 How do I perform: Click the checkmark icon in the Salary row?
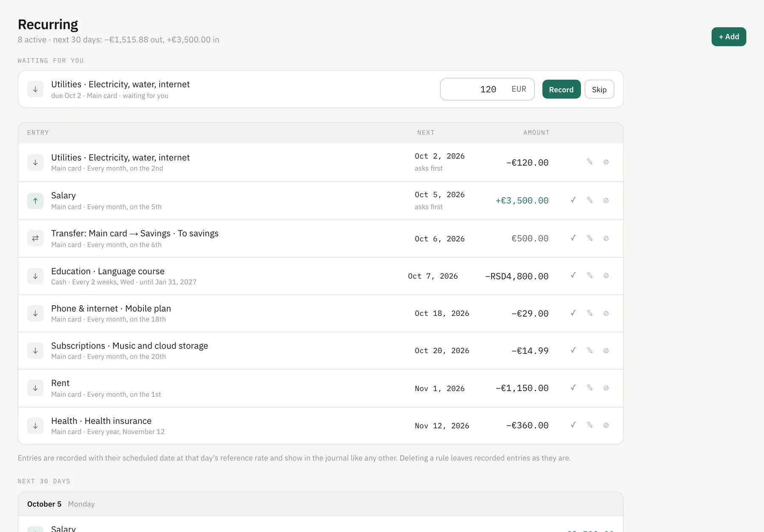pos(573,200)
